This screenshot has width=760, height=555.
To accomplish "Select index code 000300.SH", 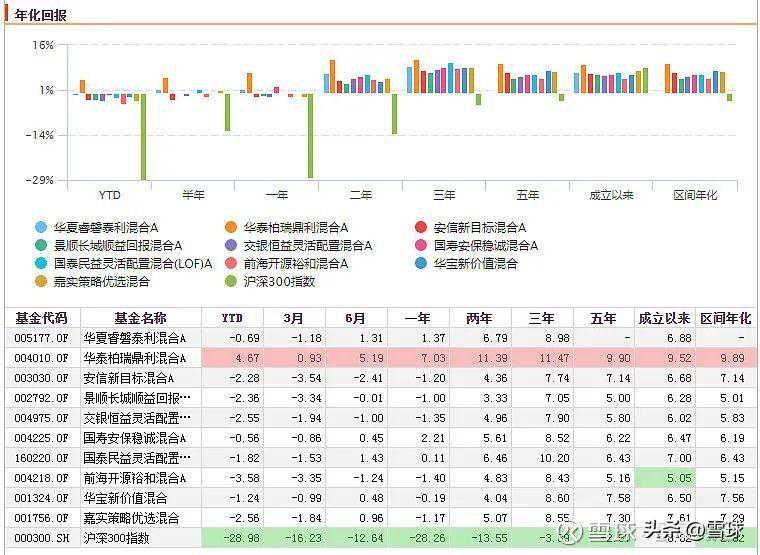I will 42,538.
